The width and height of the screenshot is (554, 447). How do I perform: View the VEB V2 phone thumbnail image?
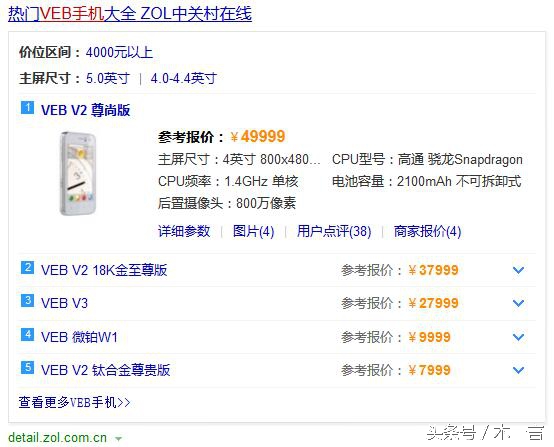[78, 173]
